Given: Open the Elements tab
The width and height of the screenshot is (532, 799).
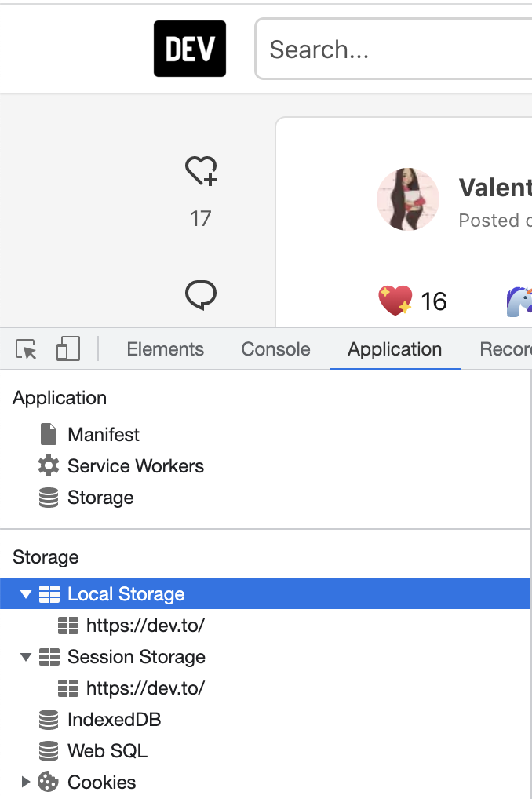Looking at the screenshot, I should click(166, 349).
